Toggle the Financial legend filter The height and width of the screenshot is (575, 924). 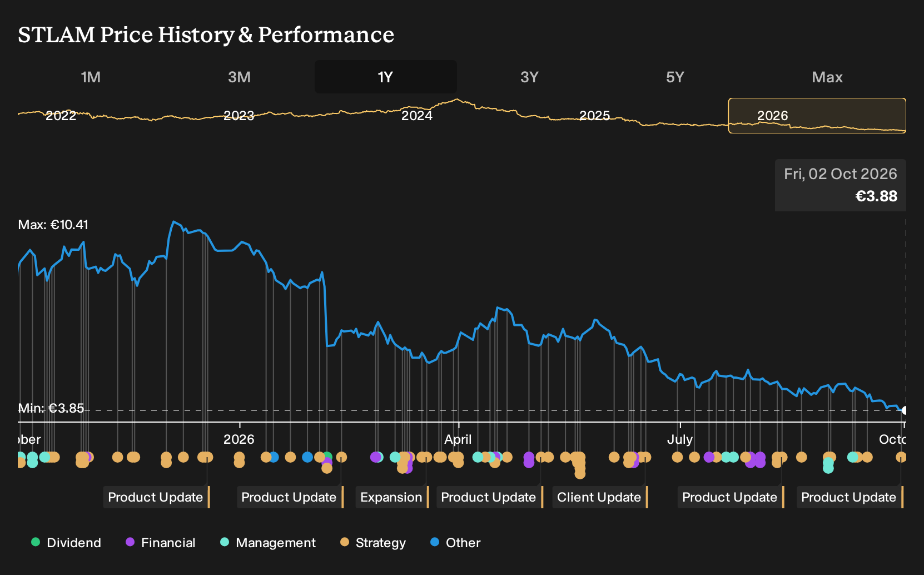(x=161, y=542)
